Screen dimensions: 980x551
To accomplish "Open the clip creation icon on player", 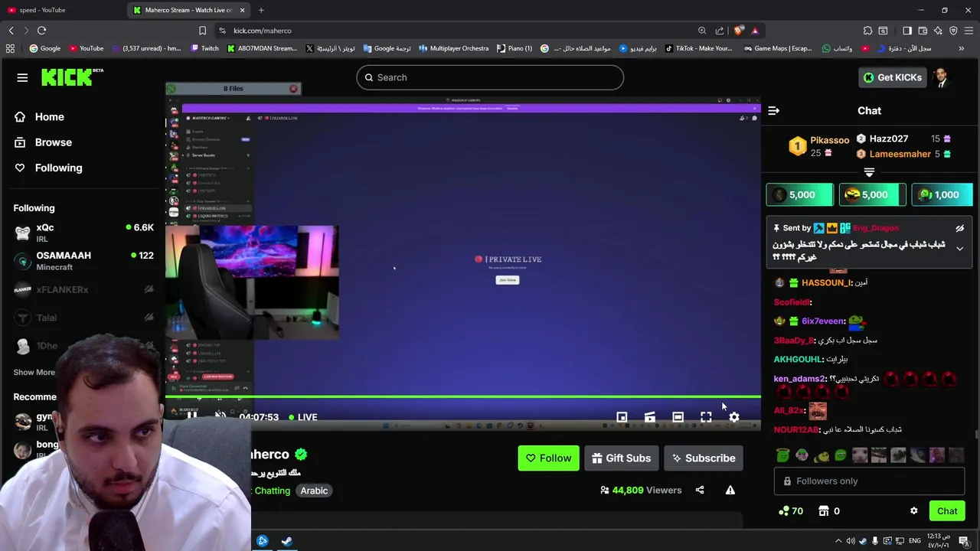I will coord(649,417).
